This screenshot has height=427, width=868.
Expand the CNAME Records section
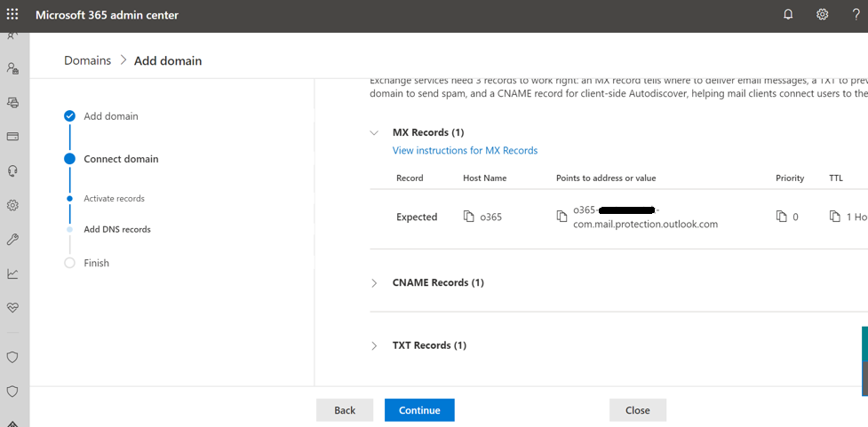[374, 283]
